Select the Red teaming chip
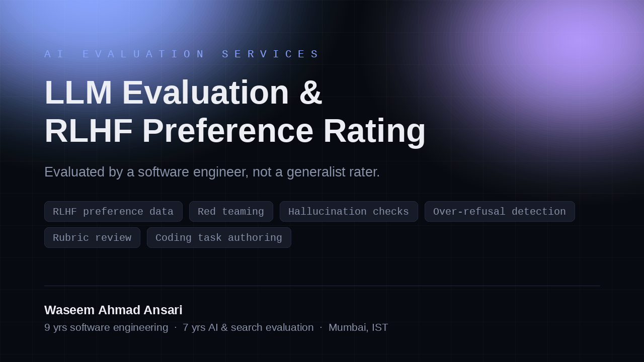Screen dimensions: 644x362 [x=231, y=212]
